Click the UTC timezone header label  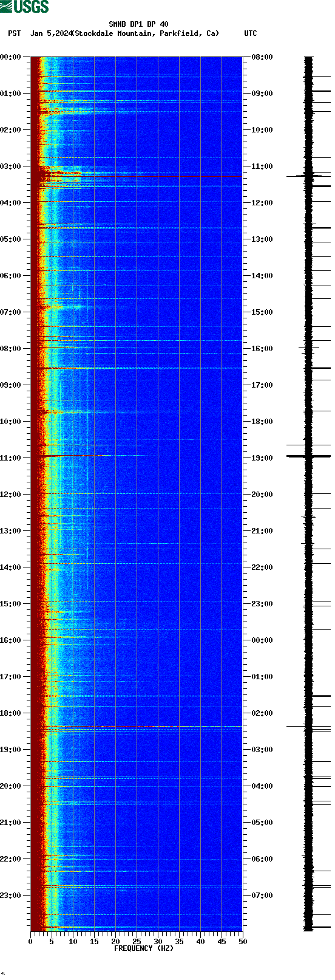[251, 33]
